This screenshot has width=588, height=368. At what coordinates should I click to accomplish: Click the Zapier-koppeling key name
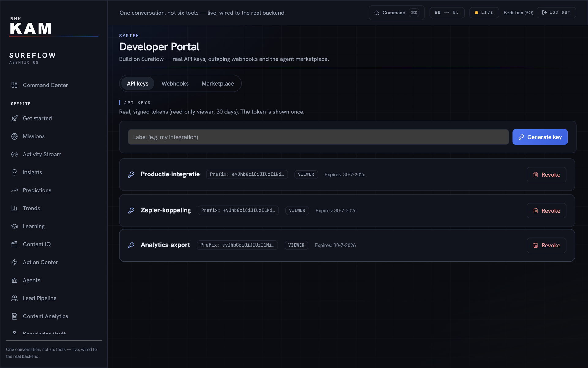(166, 210)
